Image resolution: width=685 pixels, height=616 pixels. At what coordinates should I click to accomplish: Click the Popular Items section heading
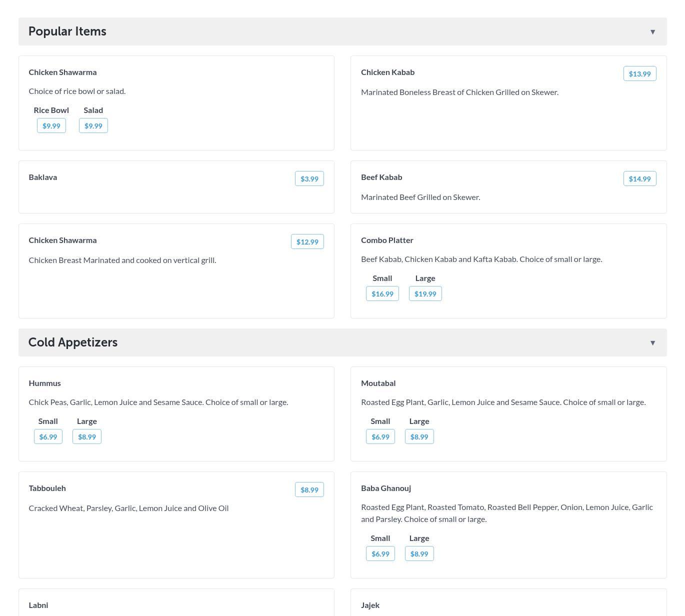point(67,31)
